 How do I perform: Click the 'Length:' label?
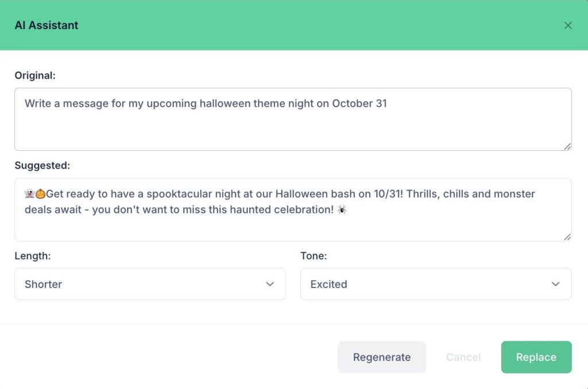[33, 256]
